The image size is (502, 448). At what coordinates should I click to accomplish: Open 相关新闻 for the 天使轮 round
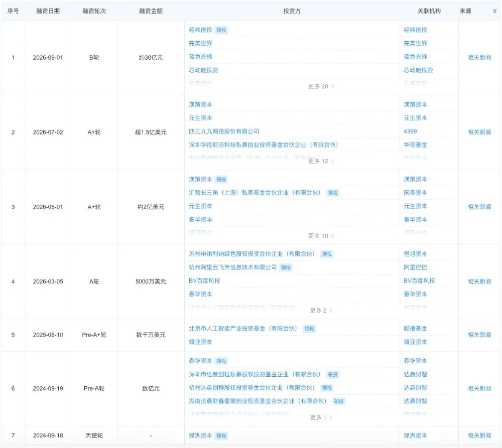[479, 435]
